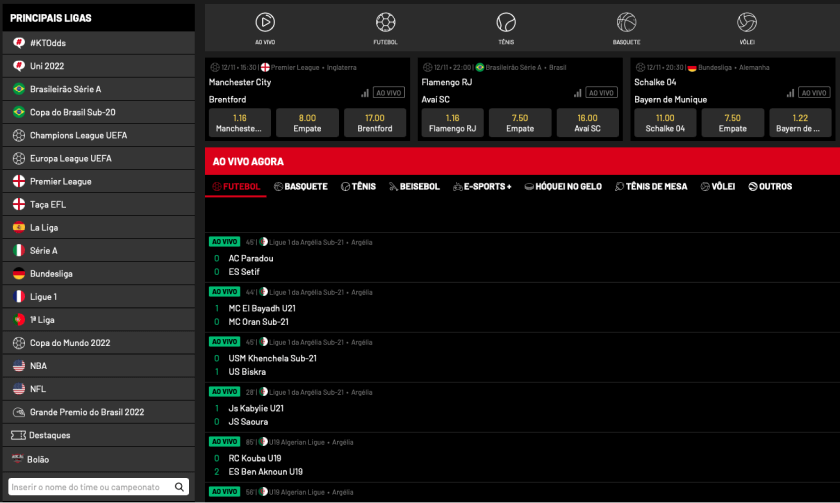Click the France flag beside Ligue 1

(19, 296)
